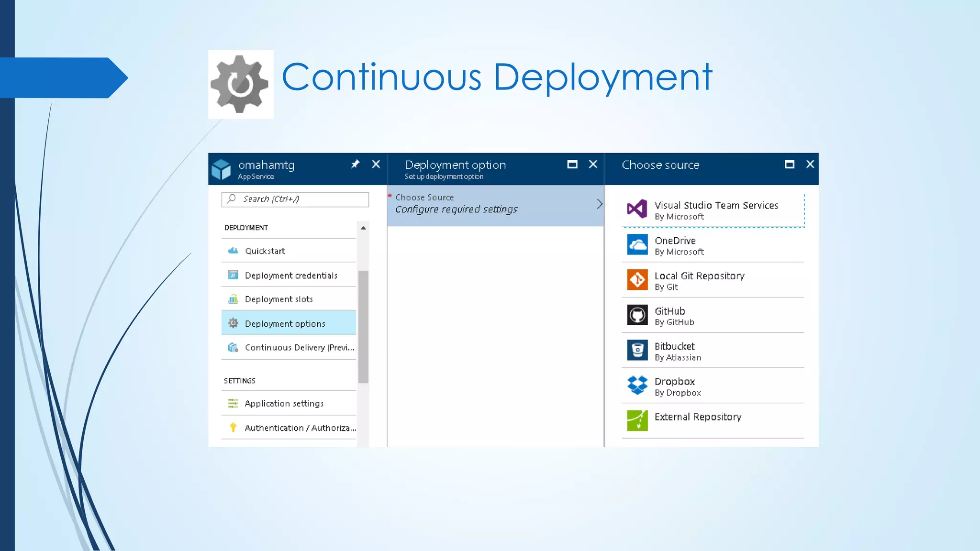Click the OneDrive cloud icon
The height and width of the screenshot is (551, 980).
click(637, 244)
